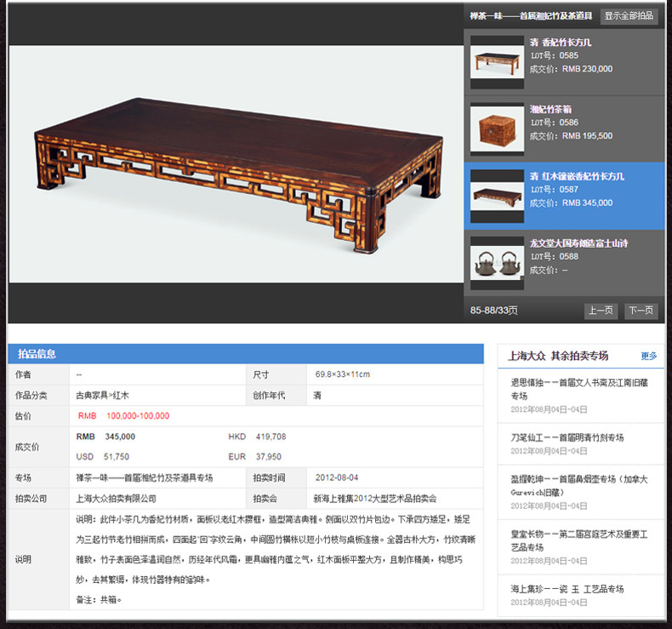672x629 pixels.
Task: Click category text 古典家具>红木
Action: pyautogui.click(x=102, y=395)
